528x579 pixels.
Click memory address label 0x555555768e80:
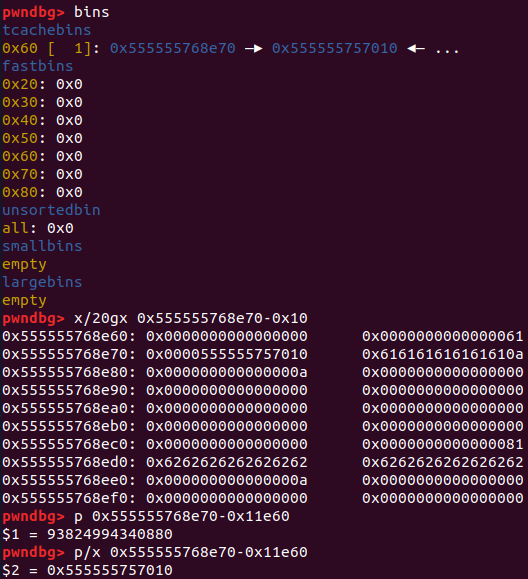69,372
